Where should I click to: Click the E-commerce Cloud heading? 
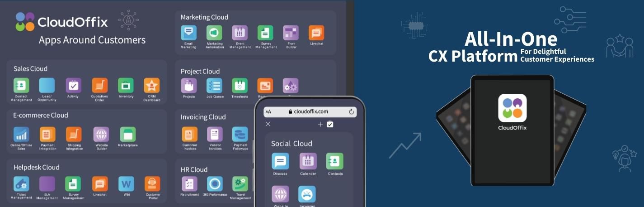(x=41, y=115)
